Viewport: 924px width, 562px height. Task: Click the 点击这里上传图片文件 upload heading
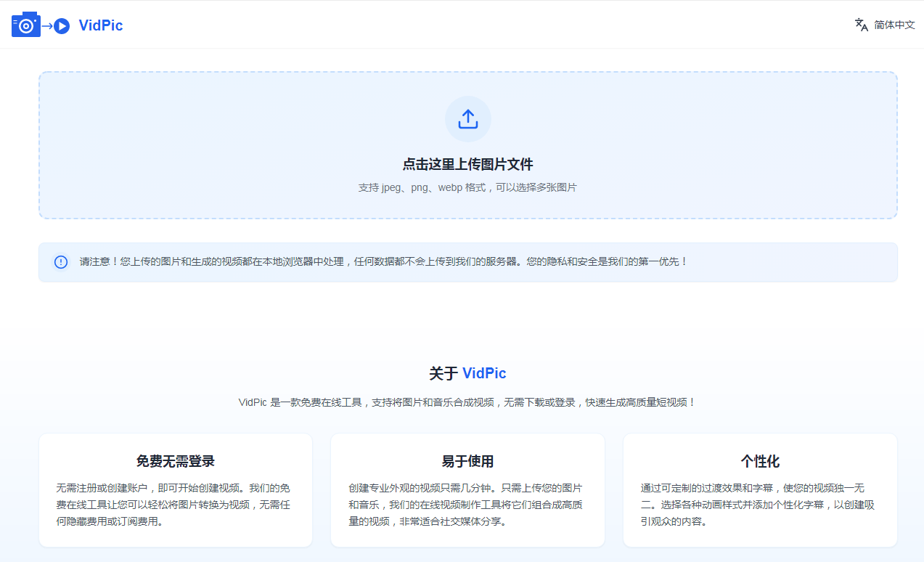click(468, 164)
